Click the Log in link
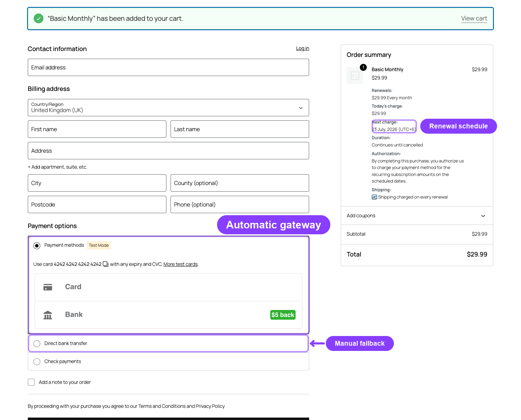The width and height of the screenshot is (521, 420). pyautogui.click(x=303, y=48)
